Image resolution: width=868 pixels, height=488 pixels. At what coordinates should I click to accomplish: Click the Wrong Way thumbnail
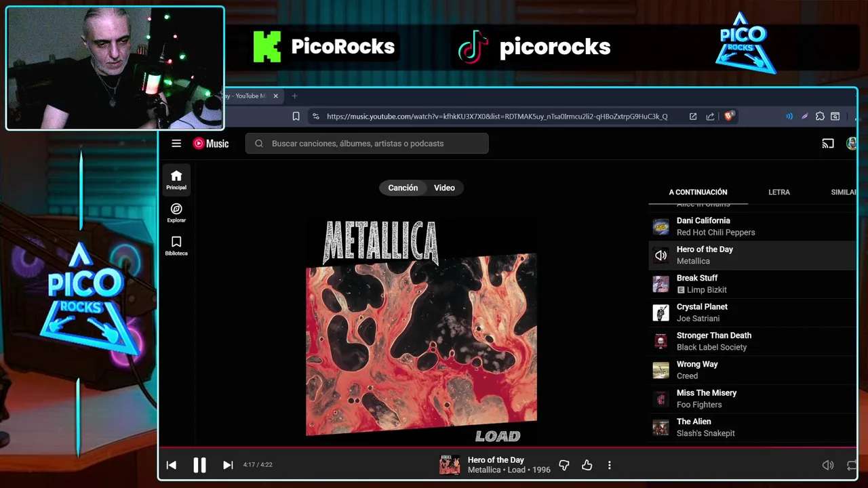[660, 370]
